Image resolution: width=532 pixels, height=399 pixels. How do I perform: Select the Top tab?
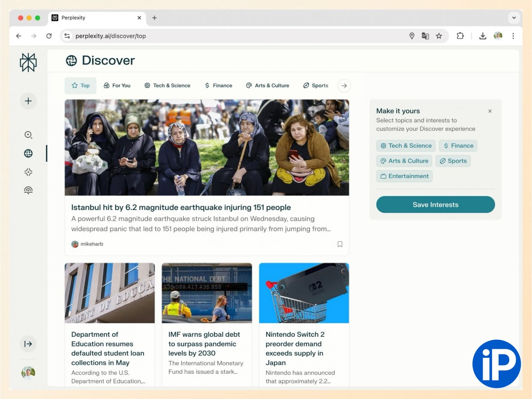click(81, 85)
